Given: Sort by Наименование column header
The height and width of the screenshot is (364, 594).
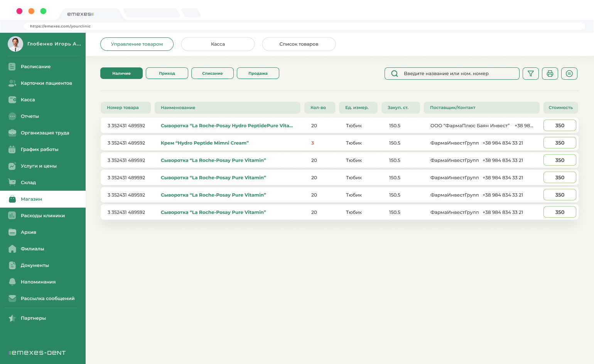Looking at the screenshot, I should (228, 108).
